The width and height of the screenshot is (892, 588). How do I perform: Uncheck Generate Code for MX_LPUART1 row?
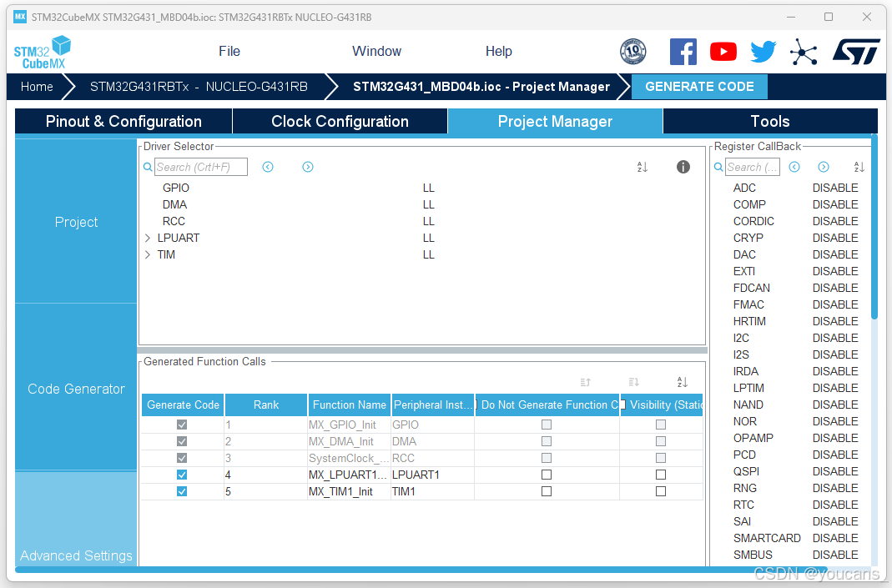[x=182, y=475]
